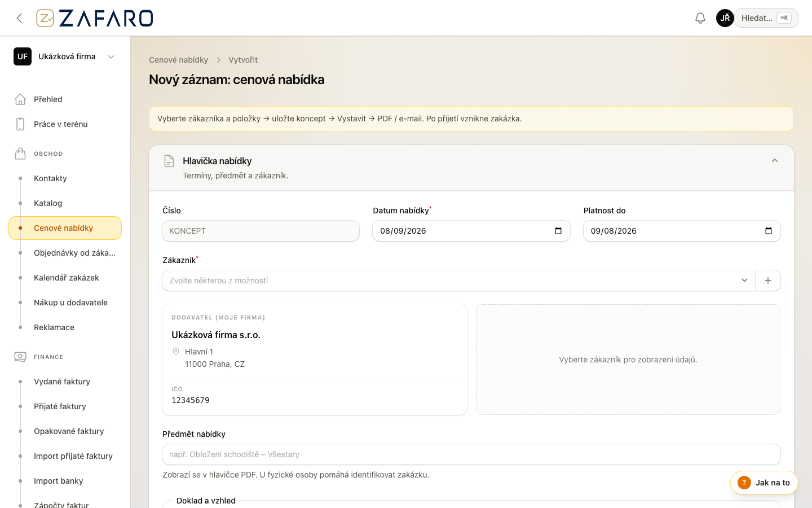Open Kontakty in the sidebar

click(x=65, y=178)
